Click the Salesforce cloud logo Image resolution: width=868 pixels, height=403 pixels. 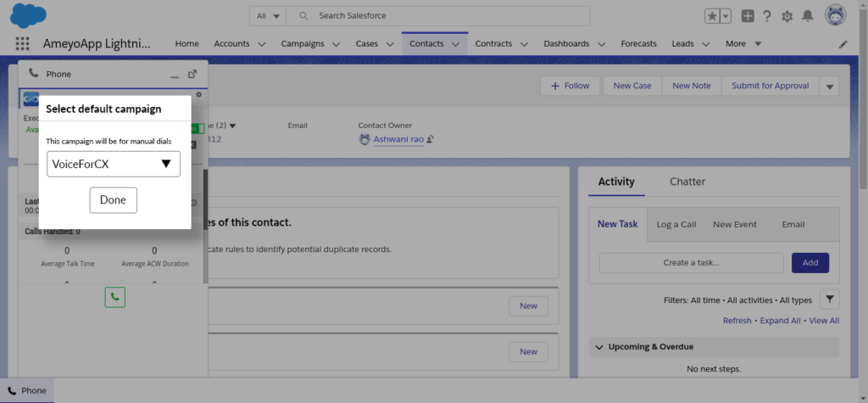click(28, 15)
